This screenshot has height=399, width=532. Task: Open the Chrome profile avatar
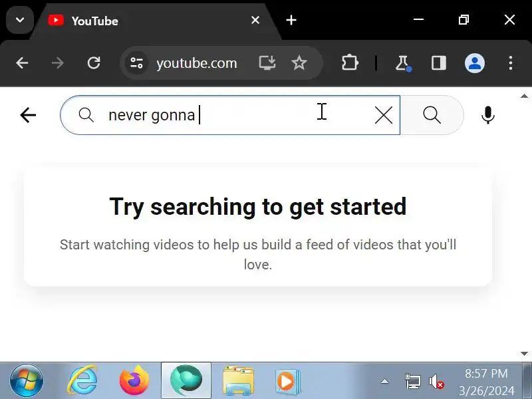point(475,63)
